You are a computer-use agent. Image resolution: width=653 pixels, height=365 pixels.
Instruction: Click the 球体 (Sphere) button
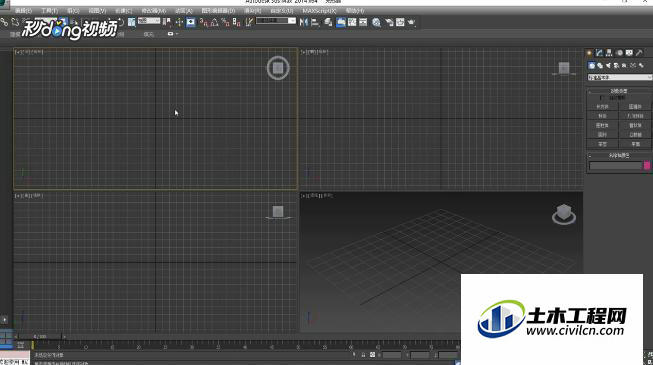pos(603,116)
